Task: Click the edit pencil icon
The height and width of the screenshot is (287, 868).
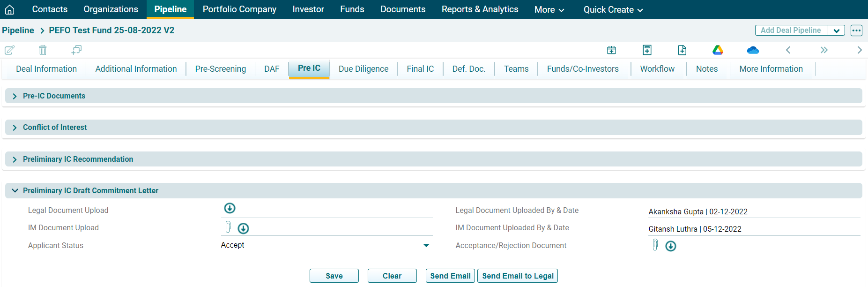Action: point(9,50)
